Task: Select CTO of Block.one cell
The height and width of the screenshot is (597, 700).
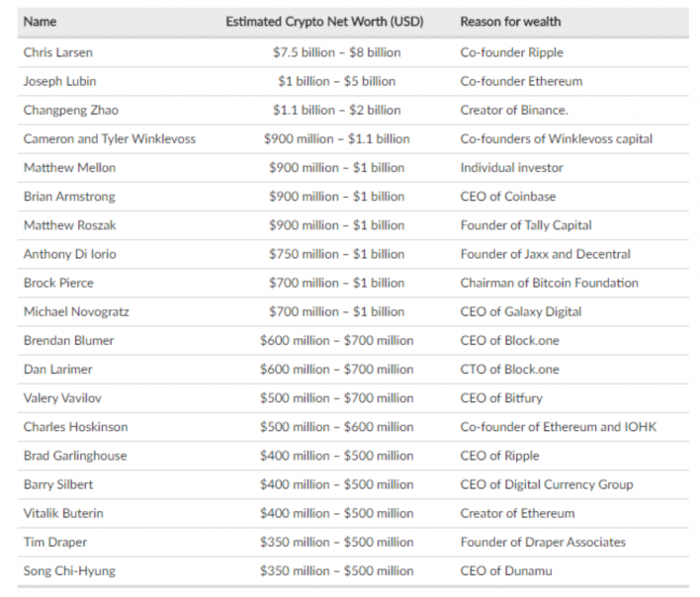Action: click(509, 369)
